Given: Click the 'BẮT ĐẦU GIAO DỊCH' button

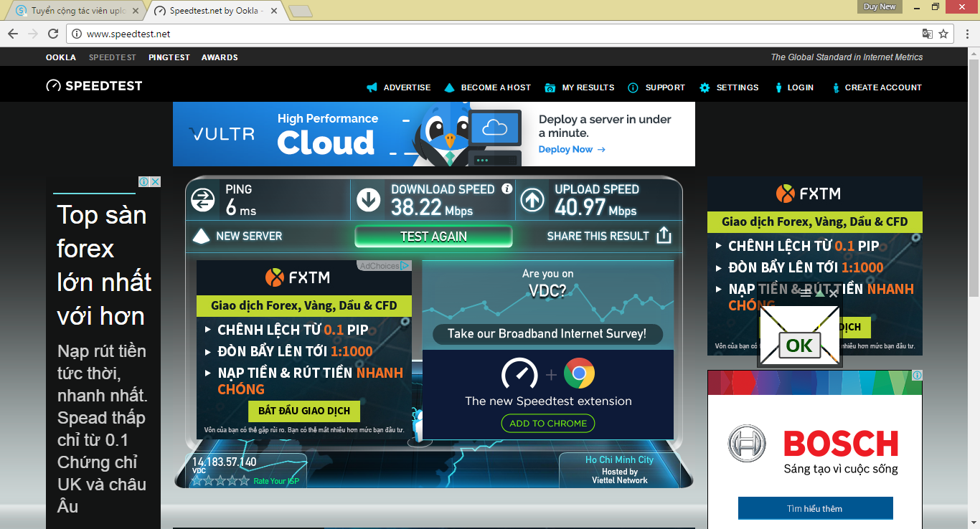Looking at the screenshot, I should (x=304, y=411).
